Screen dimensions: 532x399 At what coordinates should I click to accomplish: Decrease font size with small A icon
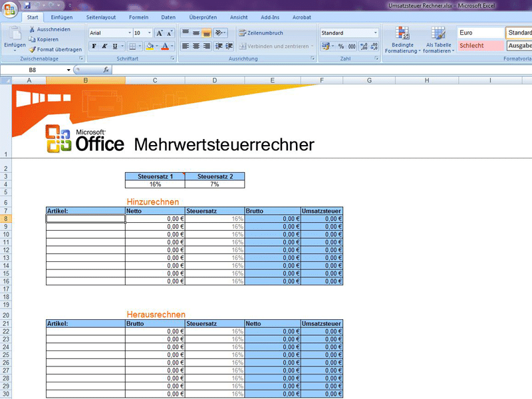(x=170, y=33)
